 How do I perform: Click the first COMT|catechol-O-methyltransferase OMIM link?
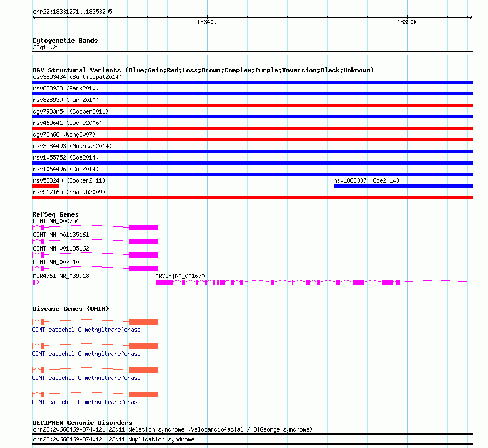tap(86, 330)
